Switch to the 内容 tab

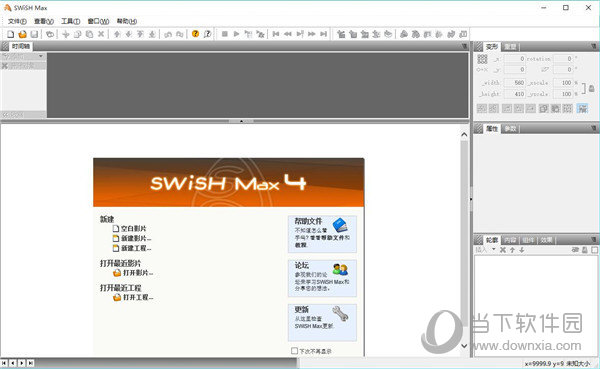(x=510, y=240)
